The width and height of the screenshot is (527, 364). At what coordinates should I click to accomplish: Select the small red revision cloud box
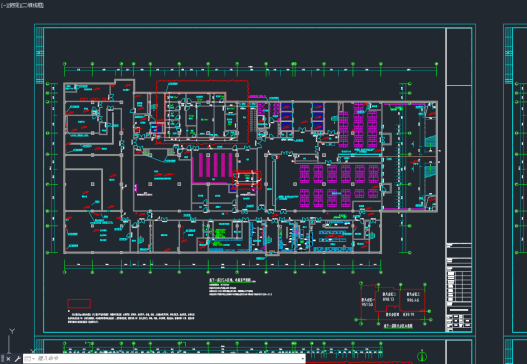(247, 180)
